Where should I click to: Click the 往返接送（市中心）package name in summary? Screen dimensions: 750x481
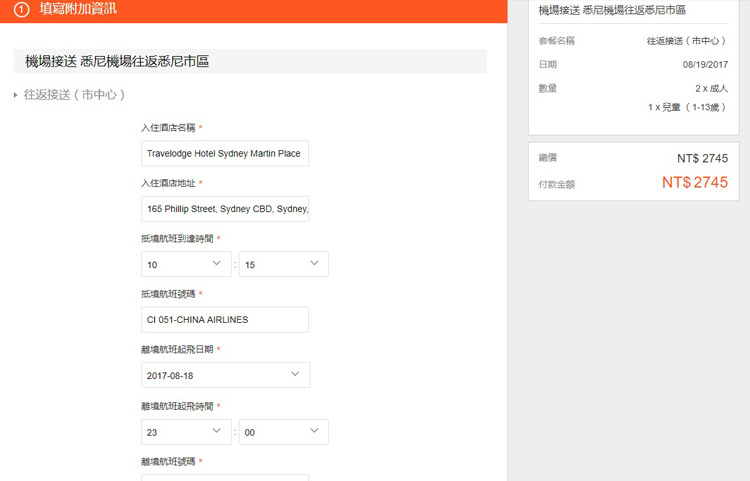point(687,41)
